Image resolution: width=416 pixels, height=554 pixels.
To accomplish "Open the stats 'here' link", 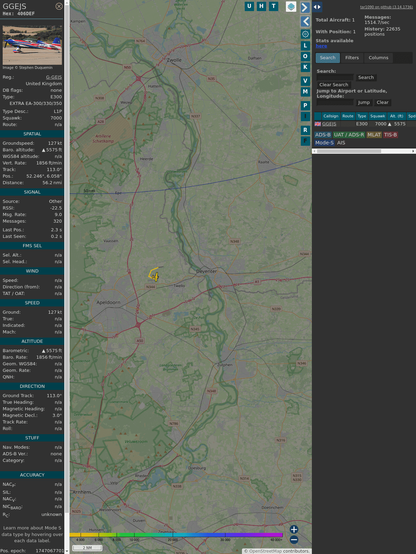I will click(321, 46).
